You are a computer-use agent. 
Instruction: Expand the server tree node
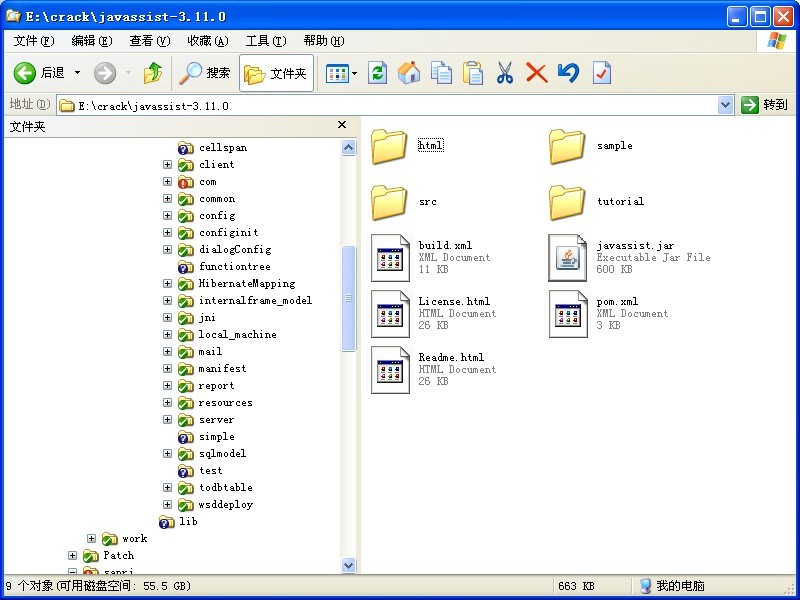click(167, 419)
